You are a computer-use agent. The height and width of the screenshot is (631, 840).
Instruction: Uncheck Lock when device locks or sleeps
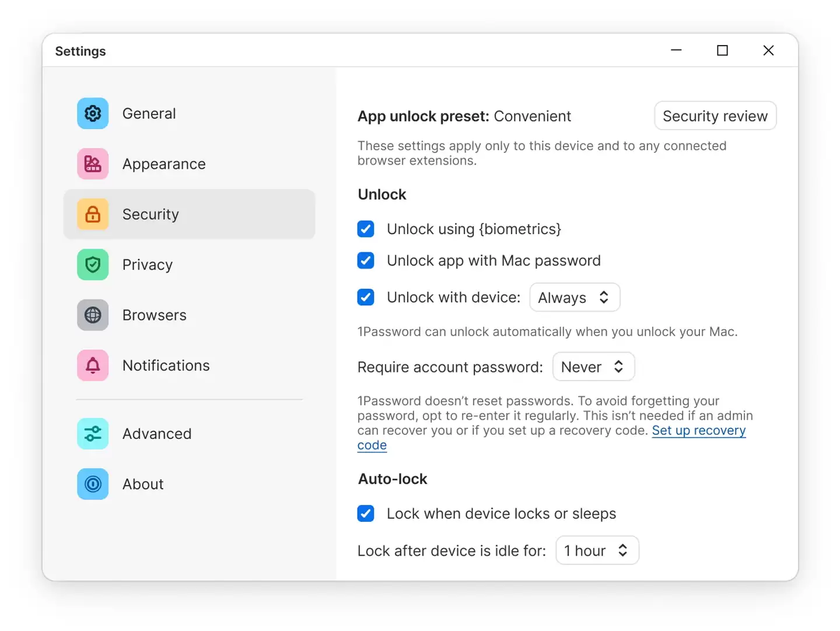[366, 514]
